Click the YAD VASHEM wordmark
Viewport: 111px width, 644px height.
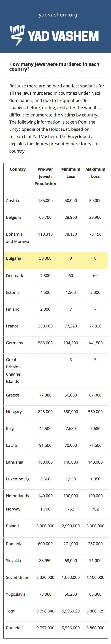tap(63, 36)
